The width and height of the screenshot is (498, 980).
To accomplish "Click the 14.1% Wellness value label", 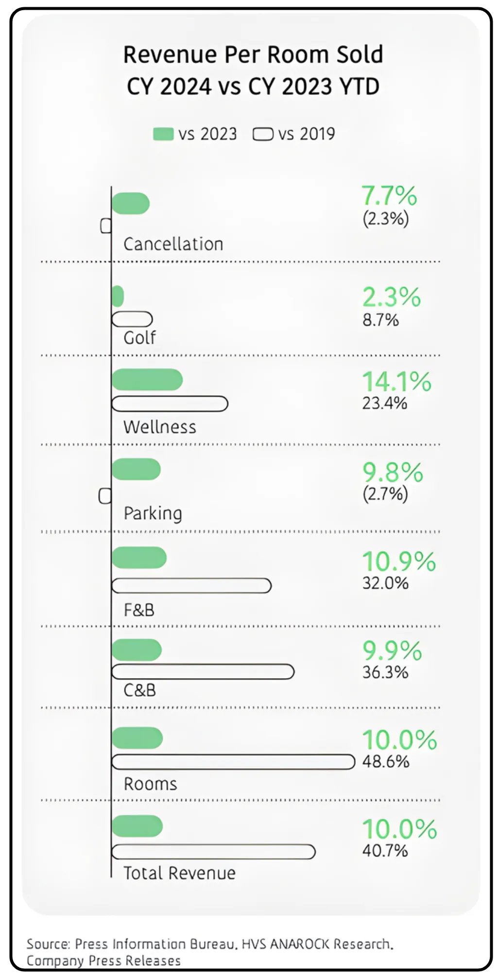I will [396, 382].
